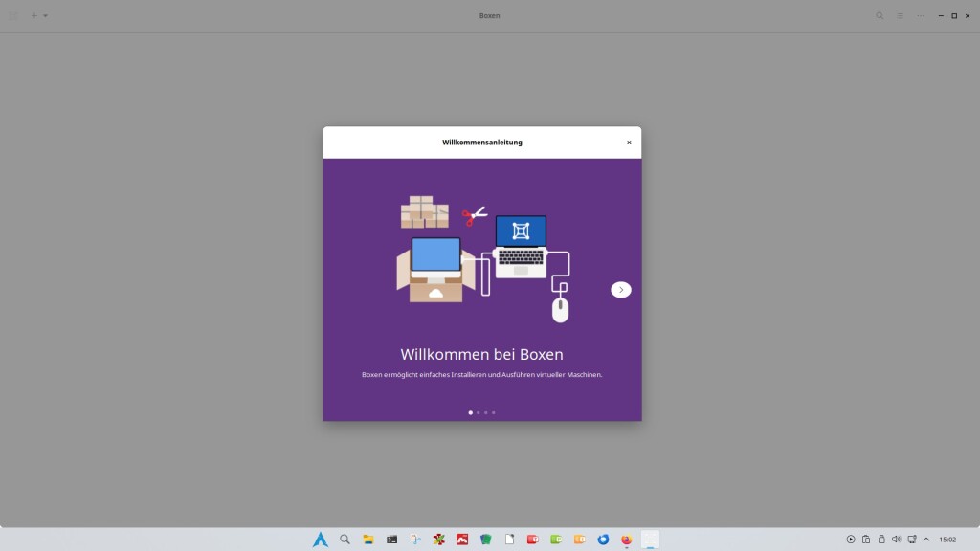Click the Boxen window title text

coord(489,15)
